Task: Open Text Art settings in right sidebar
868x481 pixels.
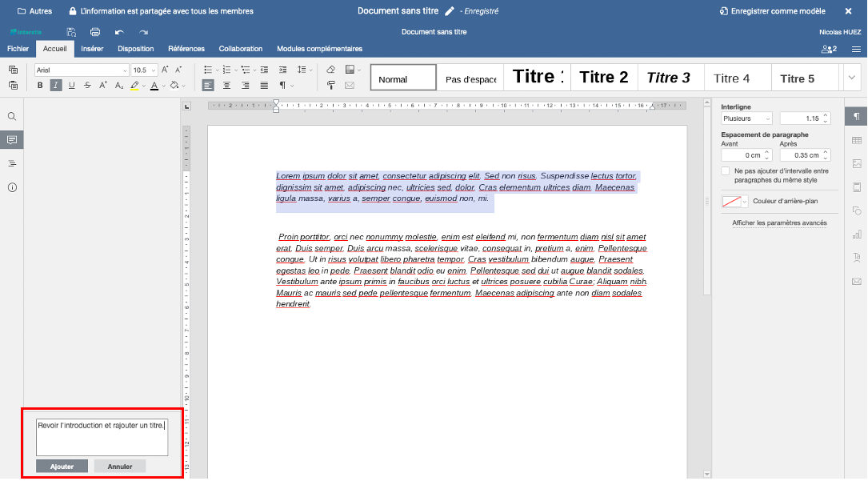Action: pyautogui.click(x=857, y=258)
